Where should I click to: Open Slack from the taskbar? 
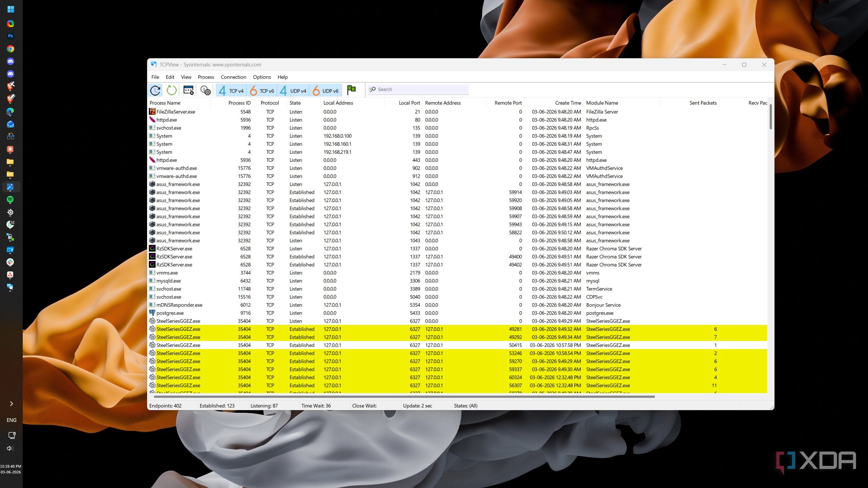[10, 262]
